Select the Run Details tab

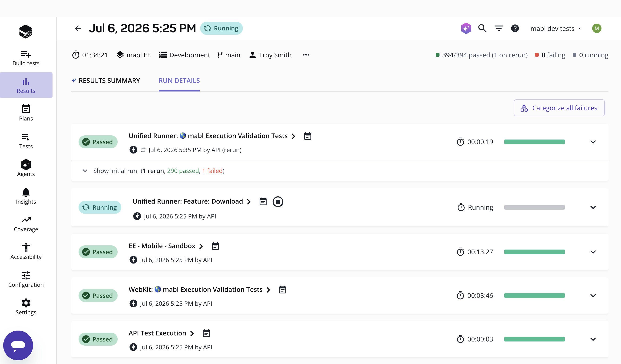pos(179,81)
